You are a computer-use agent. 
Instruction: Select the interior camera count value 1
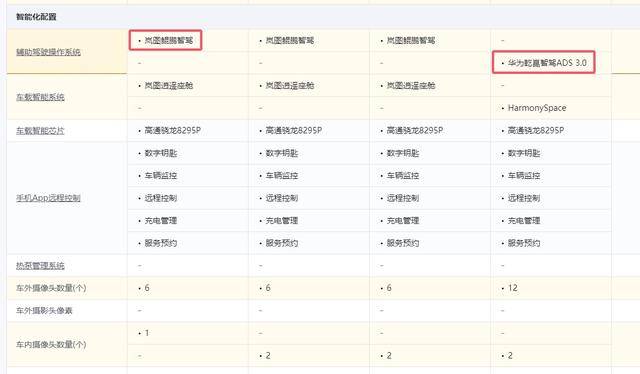point(147,333)
